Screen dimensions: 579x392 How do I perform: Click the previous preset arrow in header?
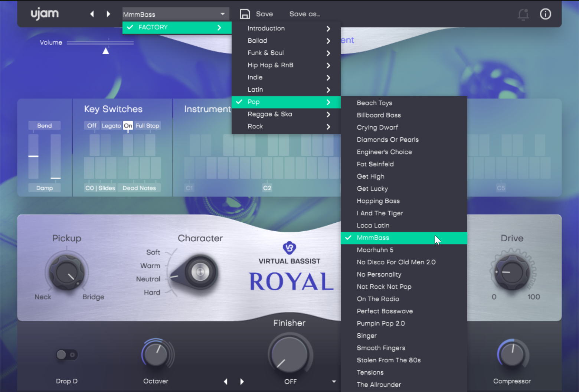point(92,14)
